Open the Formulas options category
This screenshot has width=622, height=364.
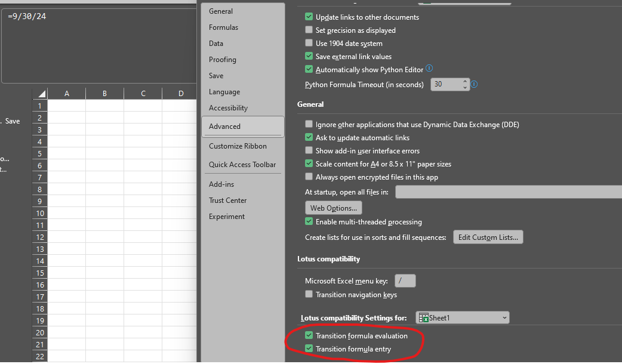tap(223, 27)
